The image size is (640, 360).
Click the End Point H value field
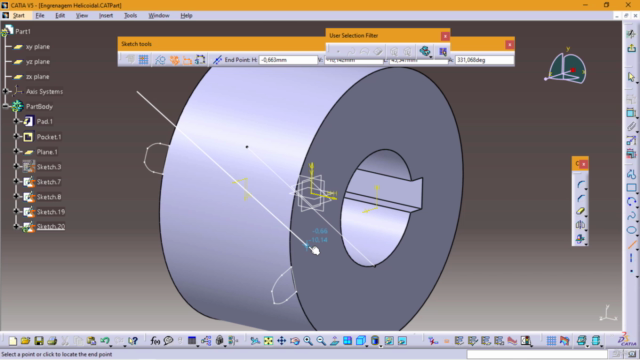288,60
